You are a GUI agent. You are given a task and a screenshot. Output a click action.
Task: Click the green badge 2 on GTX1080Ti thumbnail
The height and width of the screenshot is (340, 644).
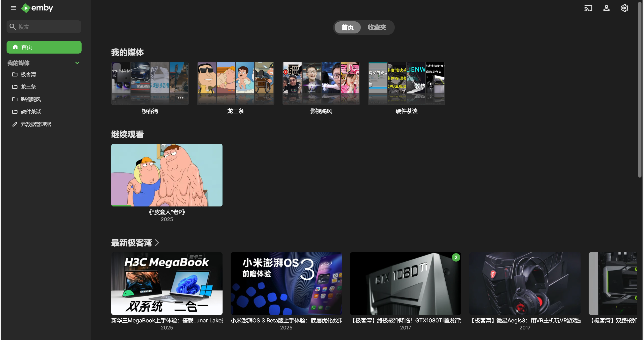456,257
